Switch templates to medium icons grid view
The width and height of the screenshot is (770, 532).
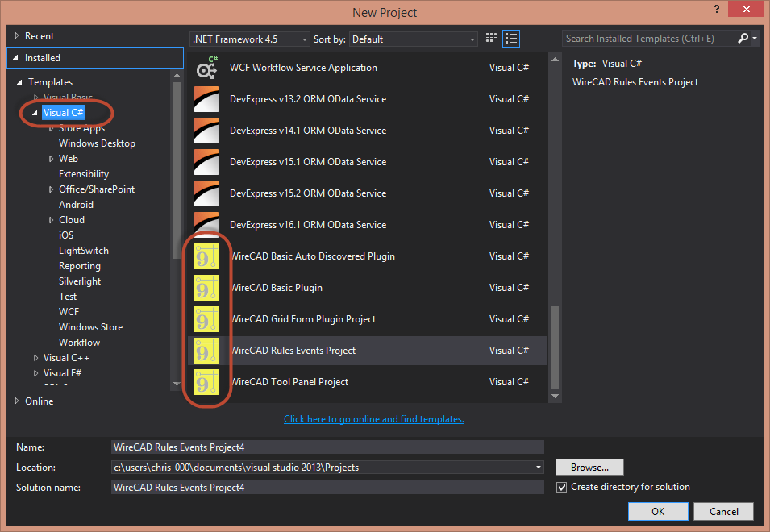pos(491,39)
